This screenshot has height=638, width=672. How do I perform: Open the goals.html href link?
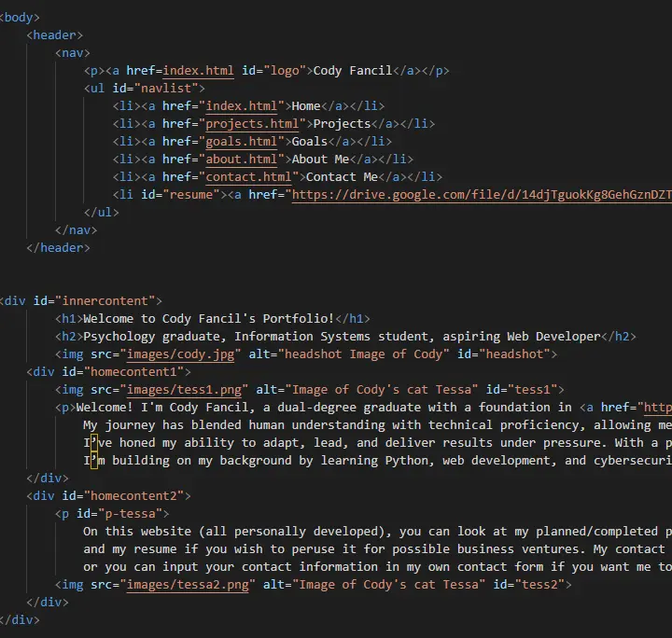(x=242, y=142)
